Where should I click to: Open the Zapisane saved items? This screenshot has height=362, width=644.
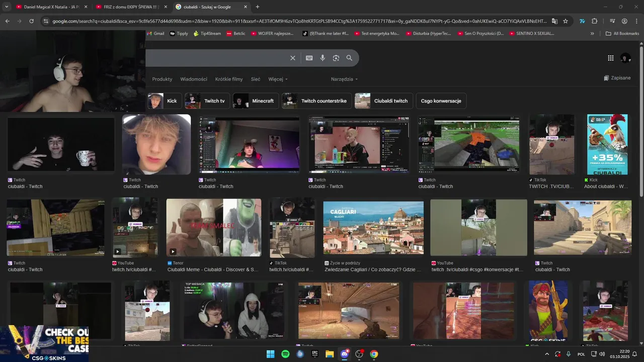617,78
